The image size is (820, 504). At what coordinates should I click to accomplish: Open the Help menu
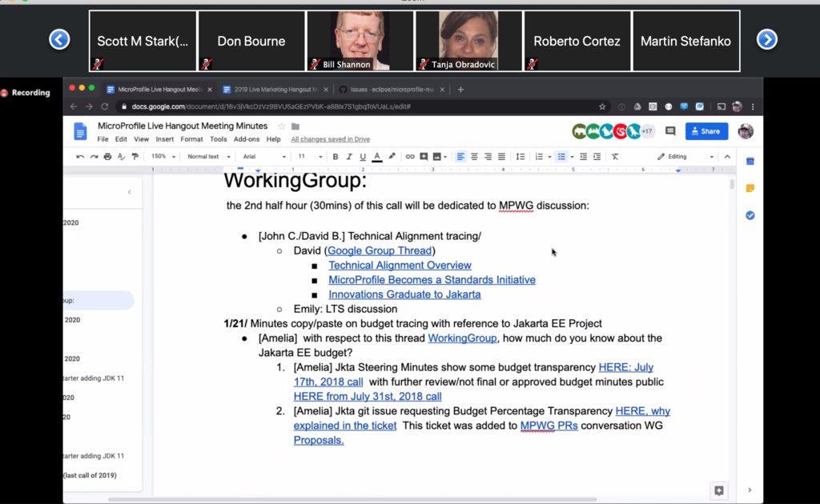tap(274, 139)
